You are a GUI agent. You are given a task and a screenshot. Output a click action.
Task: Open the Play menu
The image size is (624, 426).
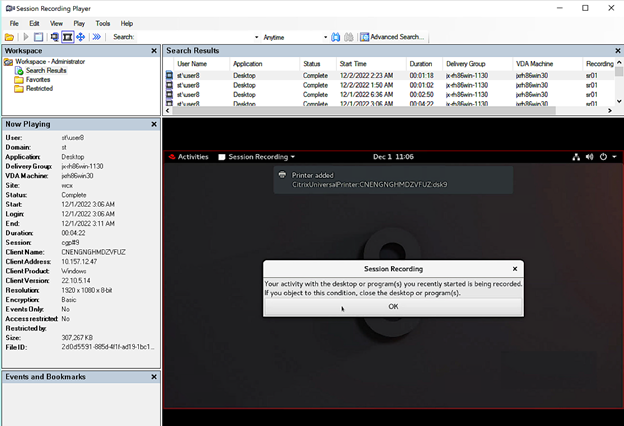[79, 23]
